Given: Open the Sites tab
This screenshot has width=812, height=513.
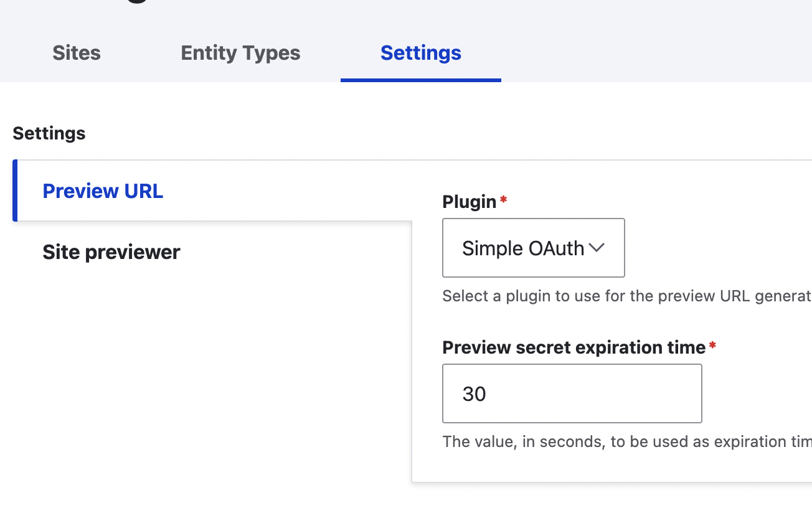Looking at the screenshot, I should 76,53.
